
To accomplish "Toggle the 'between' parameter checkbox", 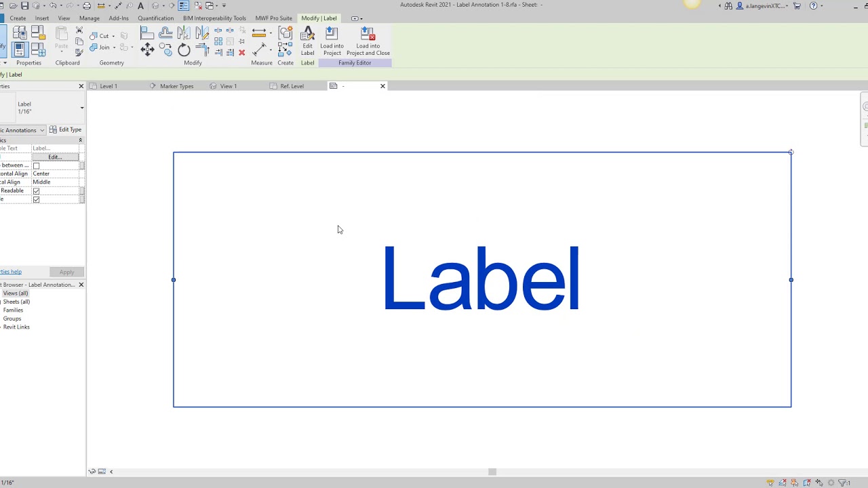I will 37,165.
